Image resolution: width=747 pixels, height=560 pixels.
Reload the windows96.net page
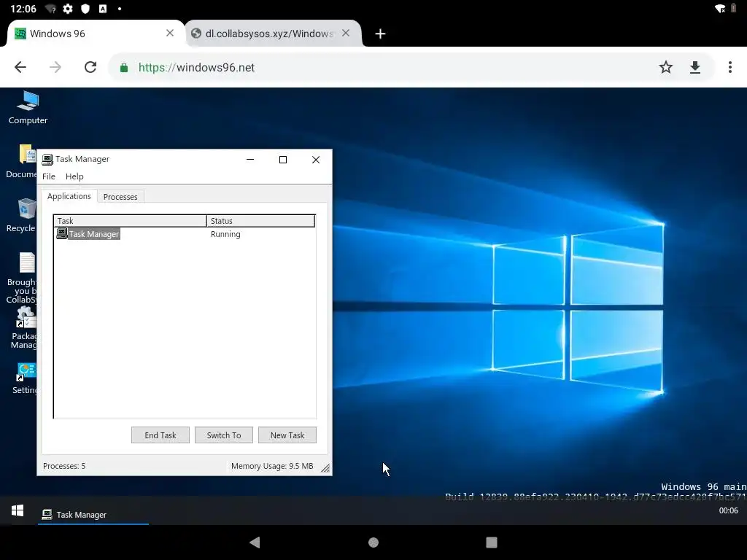(90, 67)
